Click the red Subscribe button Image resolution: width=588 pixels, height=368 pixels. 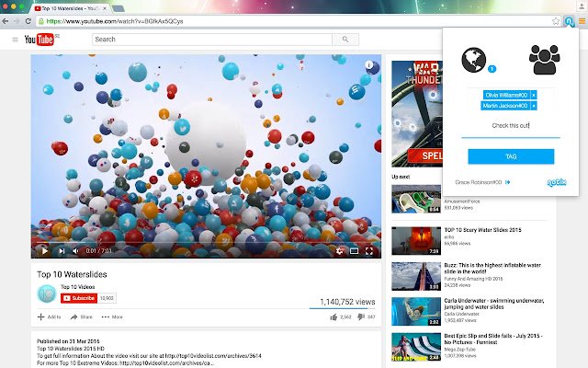79,298
